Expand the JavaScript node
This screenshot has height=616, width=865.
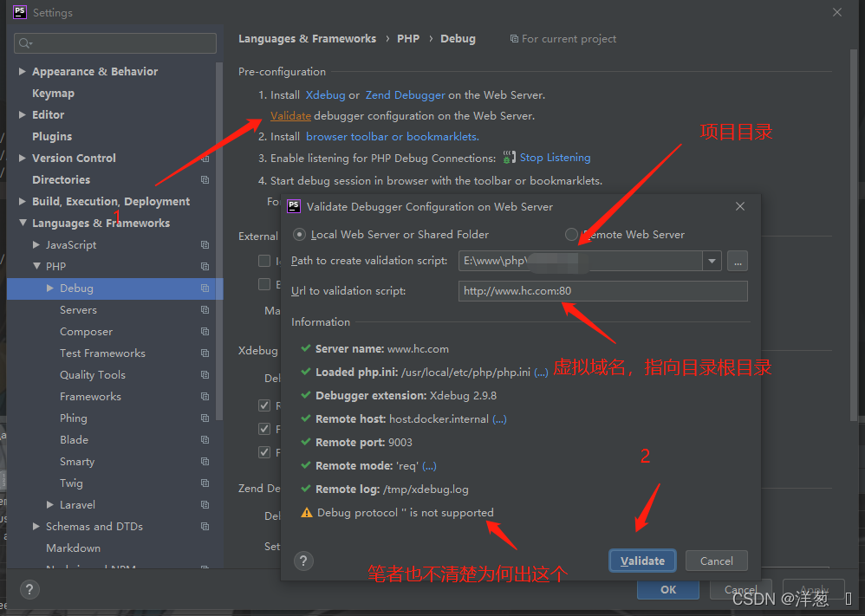[x=36, y=244]
